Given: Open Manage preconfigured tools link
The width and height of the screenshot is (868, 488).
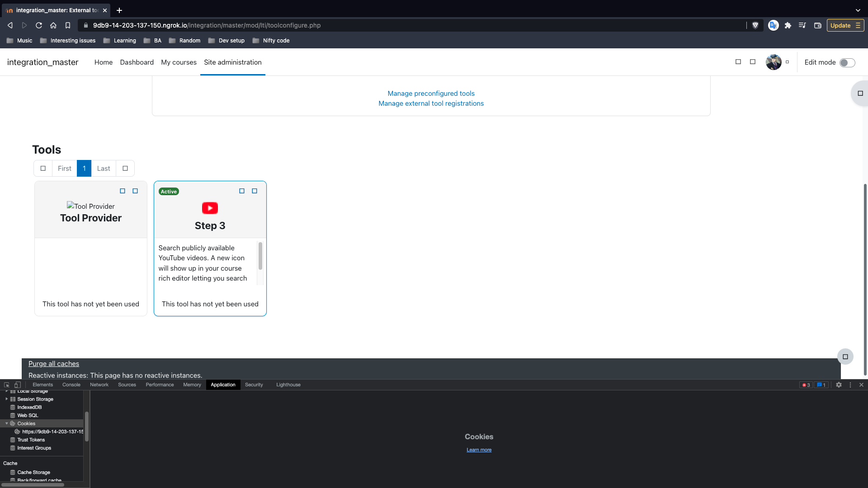Looking at the screenshot, I should tap(431, 94).
